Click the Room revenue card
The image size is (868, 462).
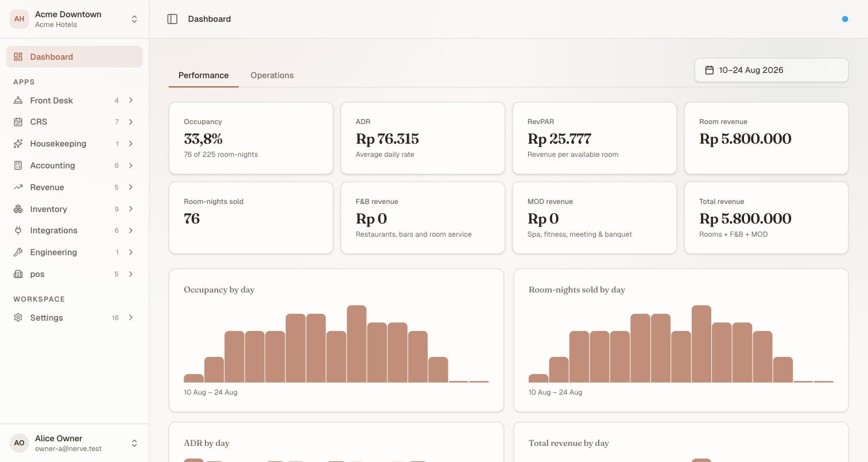(x=766, y=138)
